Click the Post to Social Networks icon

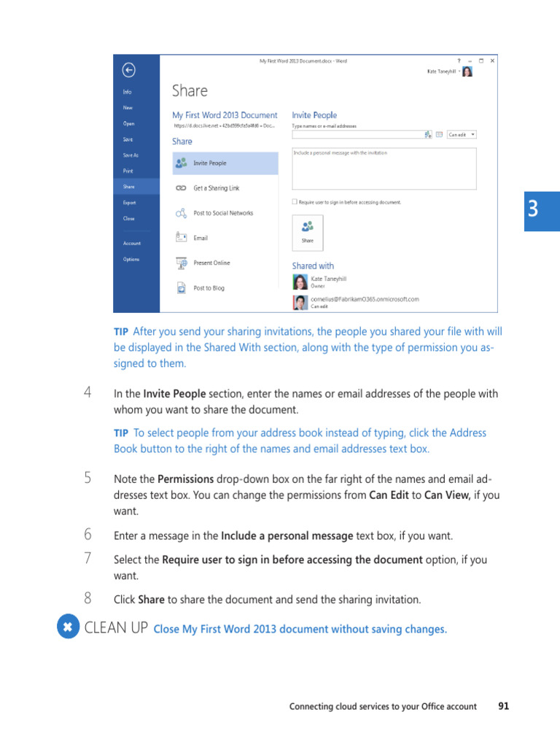pos(181,213)
